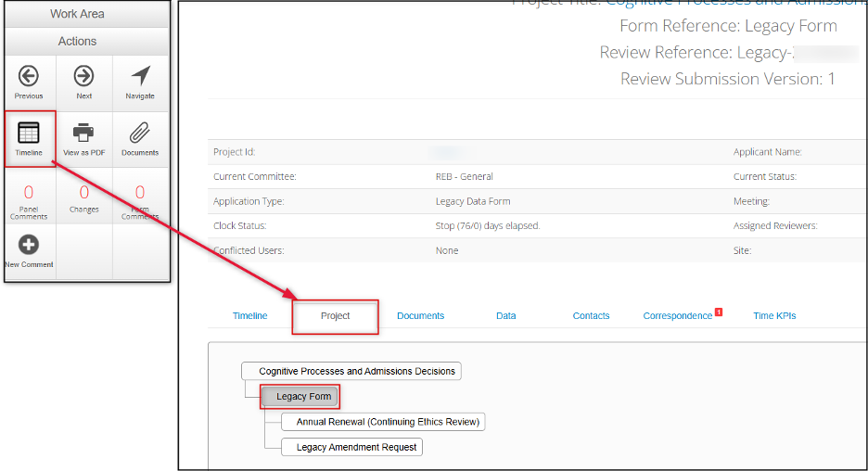
Task: Switch to the Documents tab
Action: point(420,315)
